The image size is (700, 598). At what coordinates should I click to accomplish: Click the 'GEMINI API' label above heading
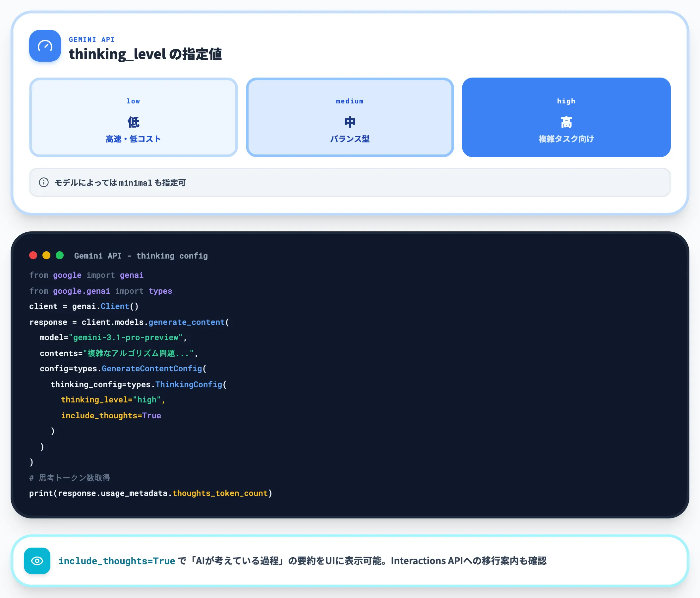pos(92,39)
